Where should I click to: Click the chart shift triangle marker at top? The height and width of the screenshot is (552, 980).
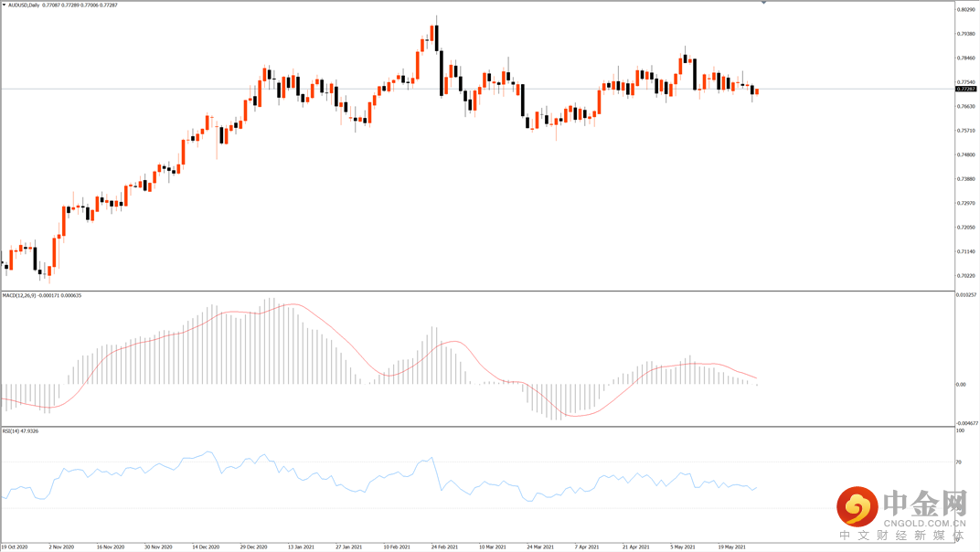(x=763, y=3)
